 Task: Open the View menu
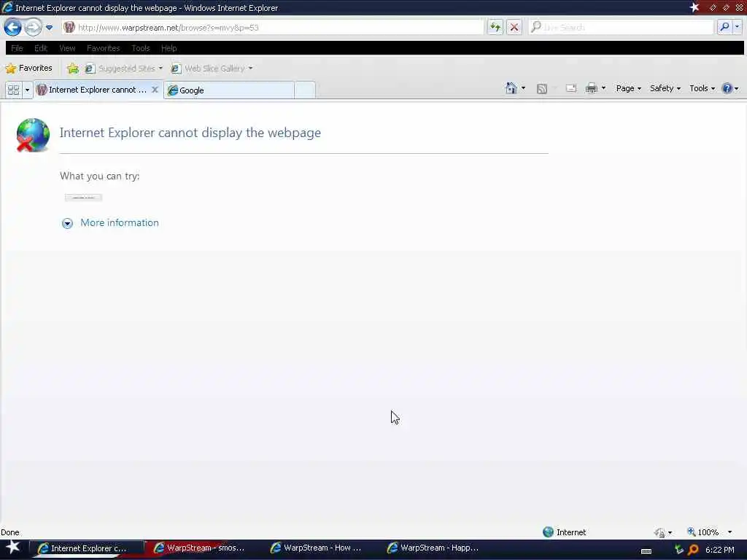coord(67,48)
